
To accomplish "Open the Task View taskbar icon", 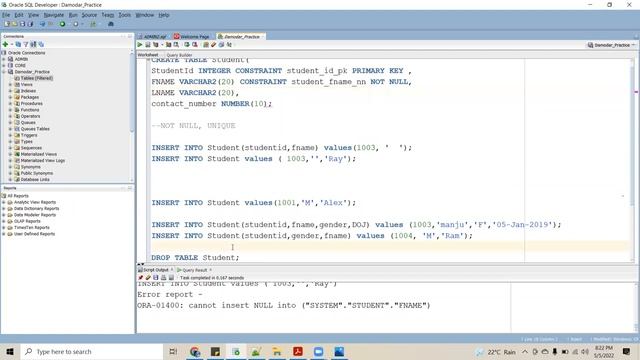I will point(173,351).
